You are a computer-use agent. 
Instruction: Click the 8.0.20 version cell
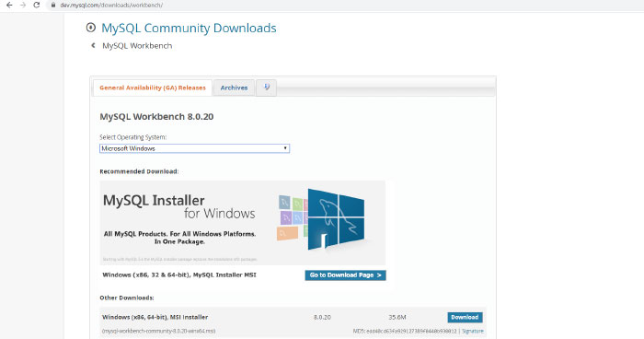point(322,317)
